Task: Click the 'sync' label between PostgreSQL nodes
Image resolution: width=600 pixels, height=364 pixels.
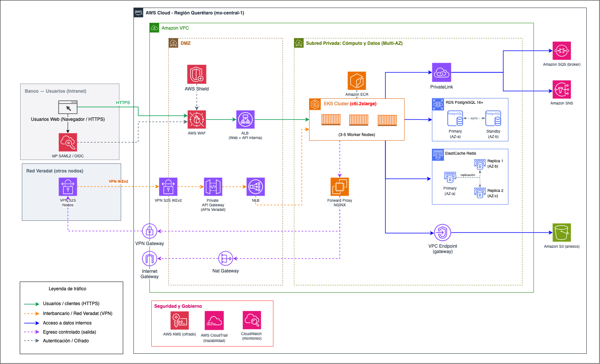Action: [474, 118]
